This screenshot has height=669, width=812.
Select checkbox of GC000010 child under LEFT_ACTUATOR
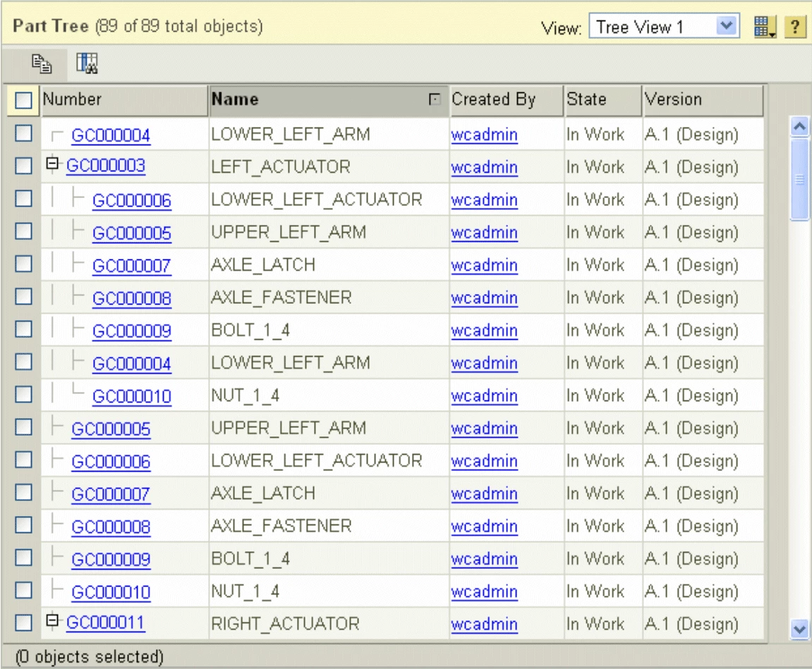point(23,394)
